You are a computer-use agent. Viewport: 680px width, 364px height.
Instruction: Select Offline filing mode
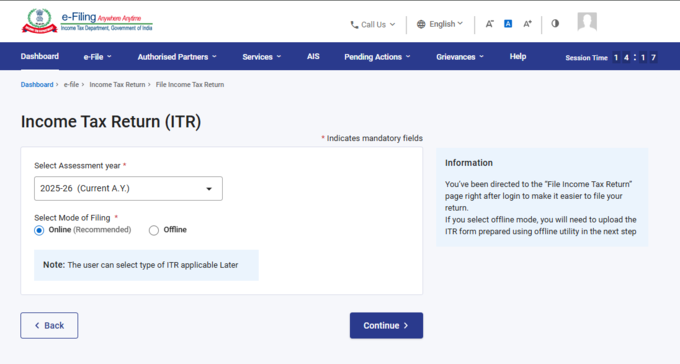154,230
